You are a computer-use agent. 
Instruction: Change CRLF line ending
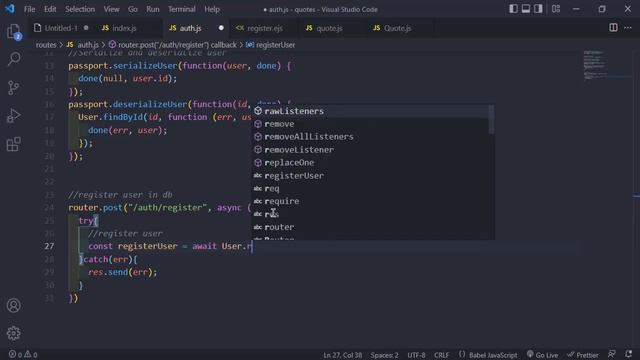(441, 355)
